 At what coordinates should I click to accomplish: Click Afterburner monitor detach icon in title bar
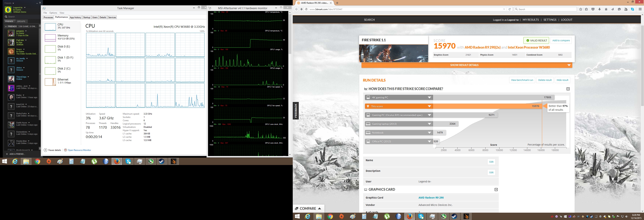210,8
